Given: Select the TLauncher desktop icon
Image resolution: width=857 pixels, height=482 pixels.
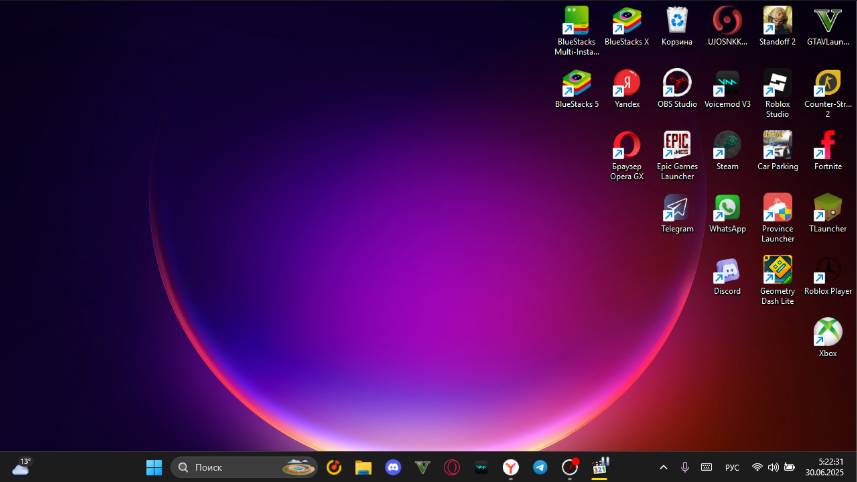Looking at the screenshot, I should (x=828, y=213).
